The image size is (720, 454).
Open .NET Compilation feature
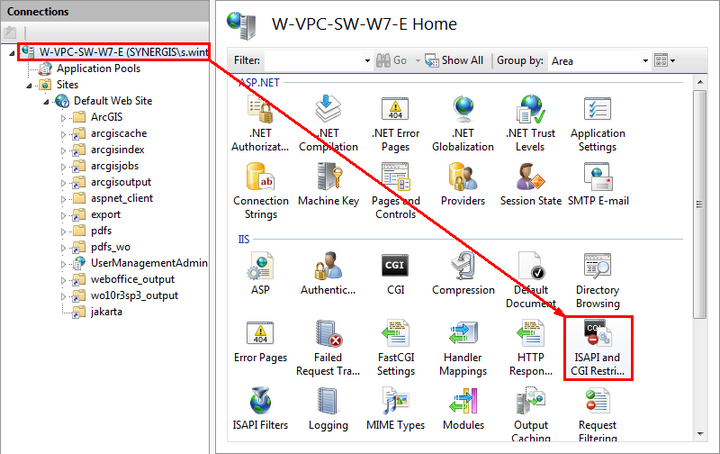tap(328, 123)
